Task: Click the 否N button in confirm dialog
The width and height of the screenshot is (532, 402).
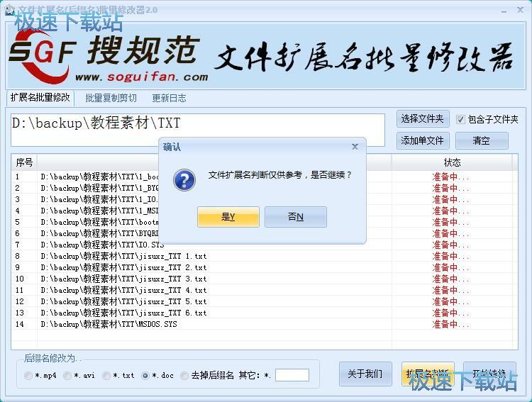Action: pos(296,217)
